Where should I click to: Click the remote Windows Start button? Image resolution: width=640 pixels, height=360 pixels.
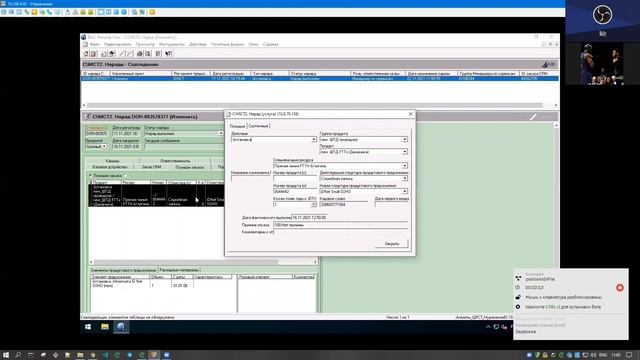click(88, 327)
